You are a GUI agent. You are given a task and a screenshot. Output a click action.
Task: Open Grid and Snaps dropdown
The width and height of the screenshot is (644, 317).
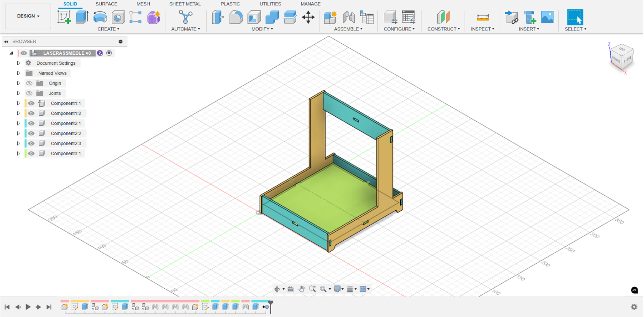pos(351,289)
